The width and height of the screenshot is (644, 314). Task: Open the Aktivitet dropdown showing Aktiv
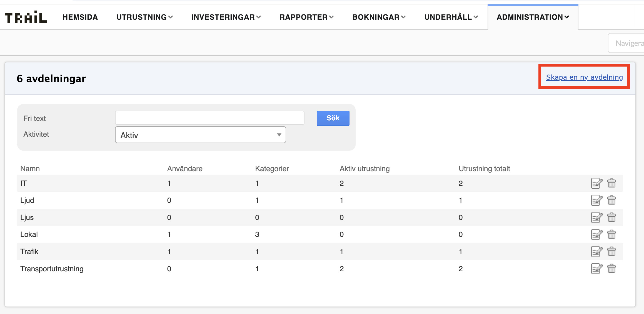(200, 135)
